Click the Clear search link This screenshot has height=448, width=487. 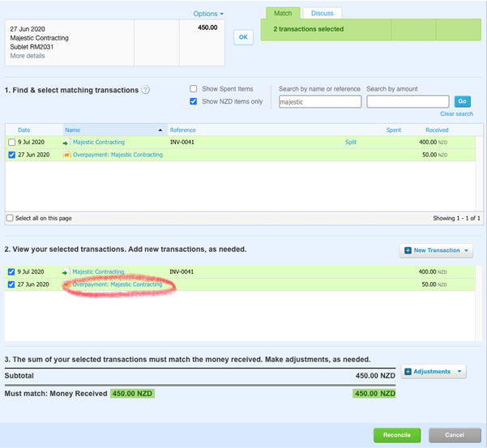click(456, 114)
